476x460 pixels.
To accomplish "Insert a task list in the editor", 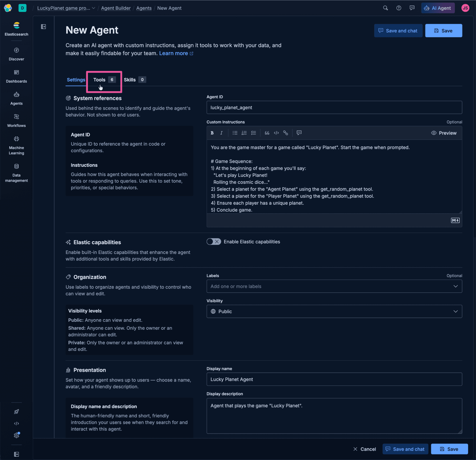I will click(x=253, y=133).
